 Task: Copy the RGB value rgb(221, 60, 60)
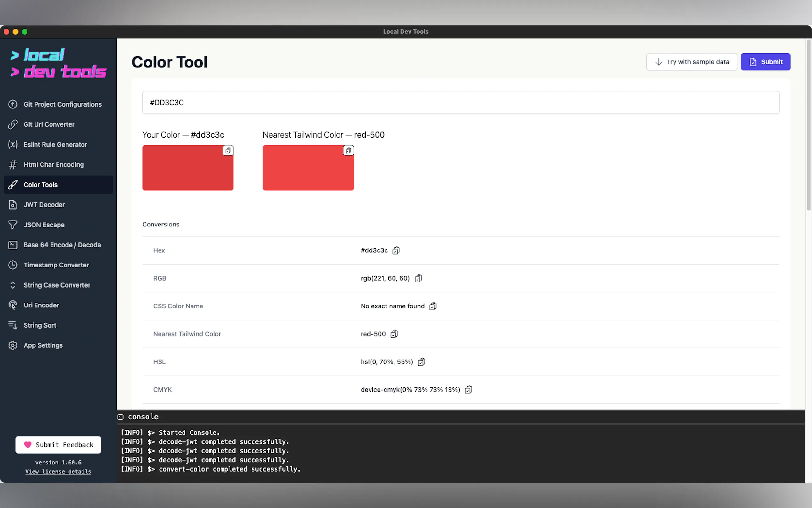point(418,278)
